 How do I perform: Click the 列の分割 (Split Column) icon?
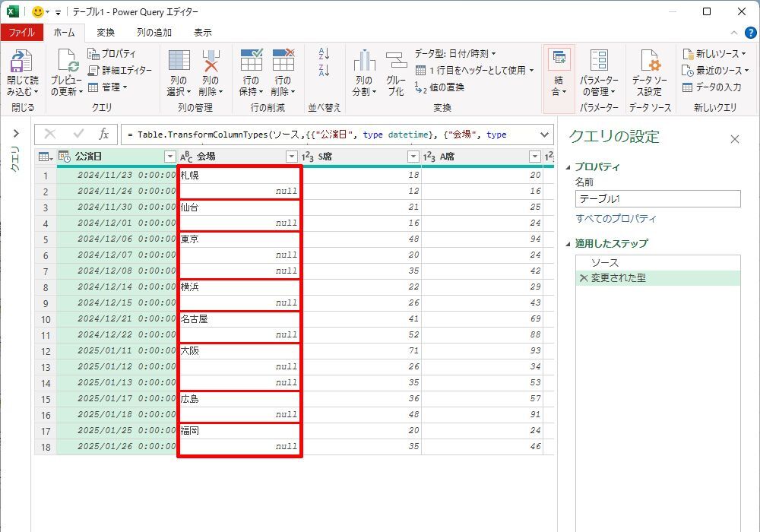coord(364,62)
